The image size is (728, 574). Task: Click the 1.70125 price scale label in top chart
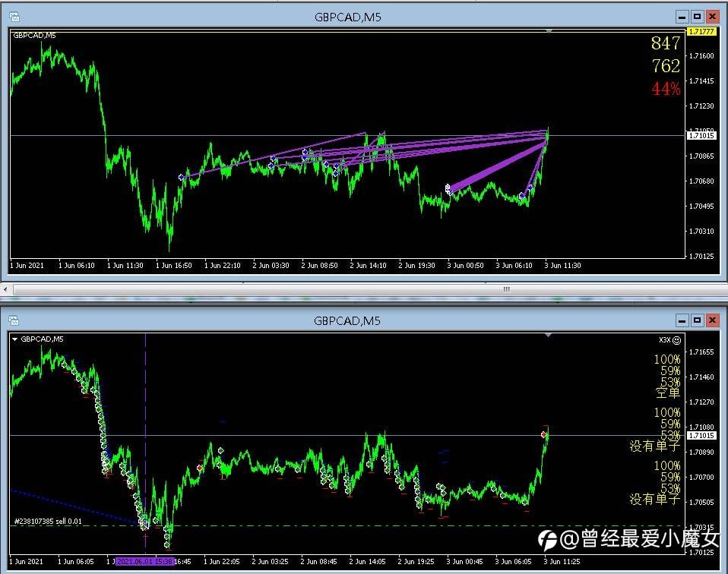tap(701, 256)
